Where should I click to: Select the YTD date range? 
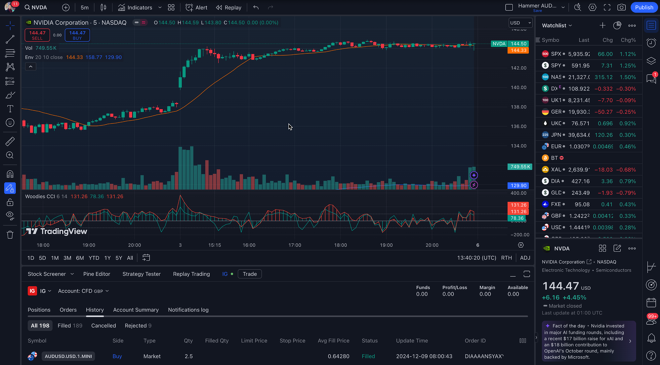pos(94,258)
